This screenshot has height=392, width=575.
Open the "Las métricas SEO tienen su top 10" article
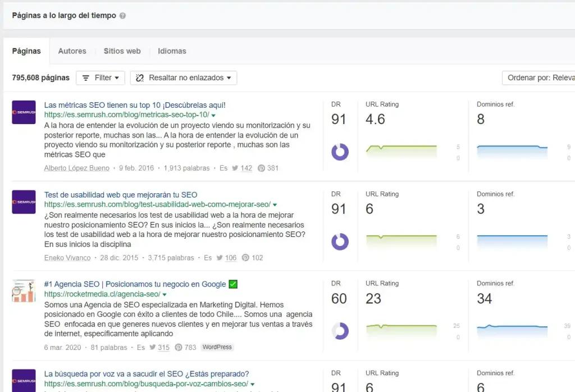[135, 104]
